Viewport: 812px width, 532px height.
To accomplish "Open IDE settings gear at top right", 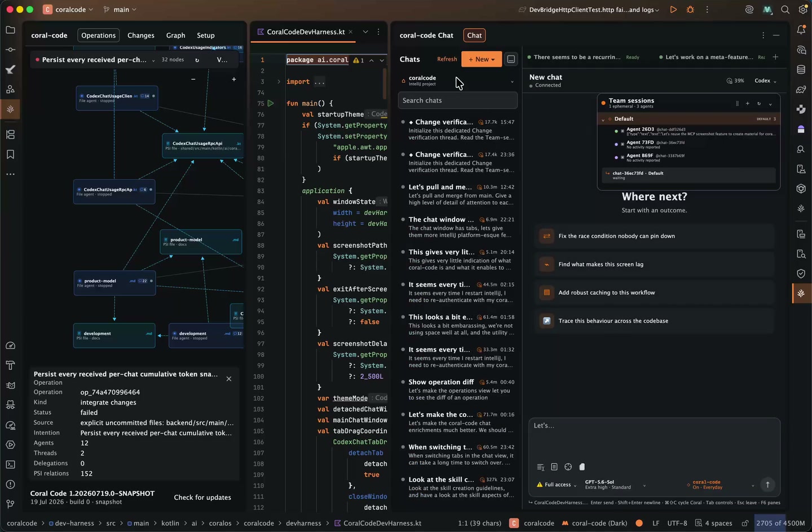I will 803,10.
